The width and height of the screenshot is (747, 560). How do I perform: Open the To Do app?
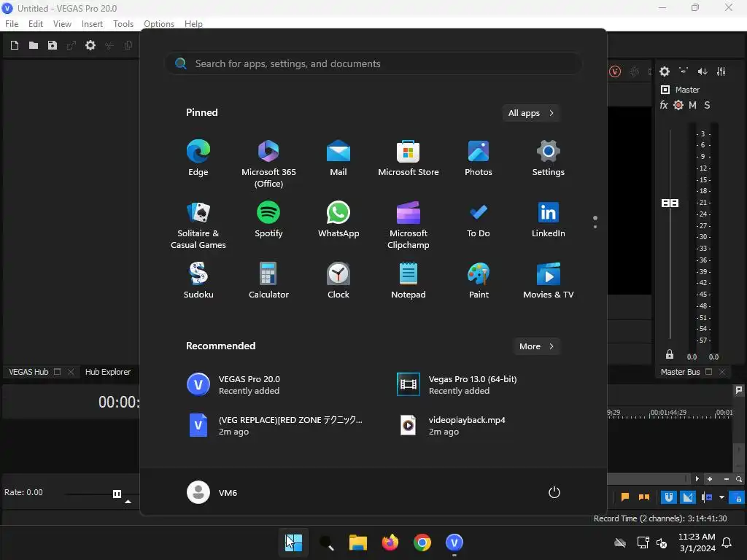tap(479, 219)
